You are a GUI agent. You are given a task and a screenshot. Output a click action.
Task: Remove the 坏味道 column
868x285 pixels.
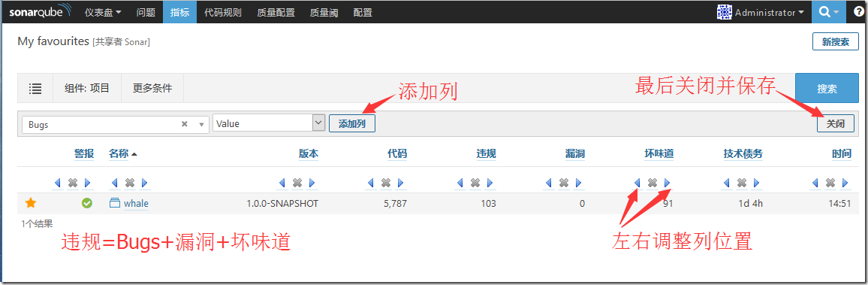coord(653,183)
